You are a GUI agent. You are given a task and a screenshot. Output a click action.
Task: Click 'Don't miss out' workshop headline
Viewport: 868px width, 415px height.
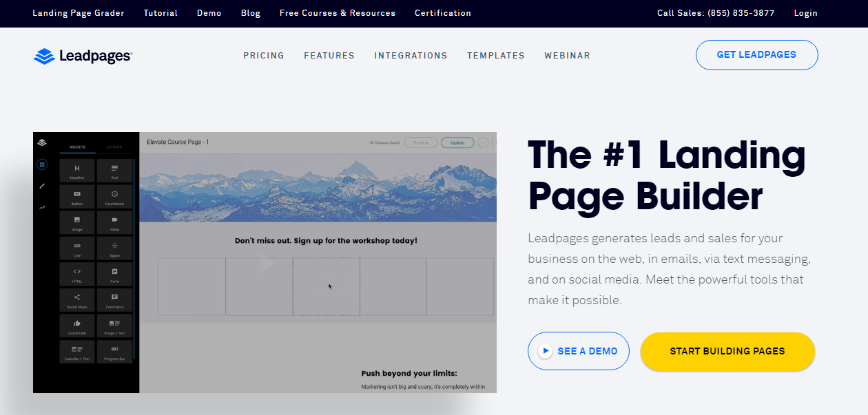click(x=326, y=241)
